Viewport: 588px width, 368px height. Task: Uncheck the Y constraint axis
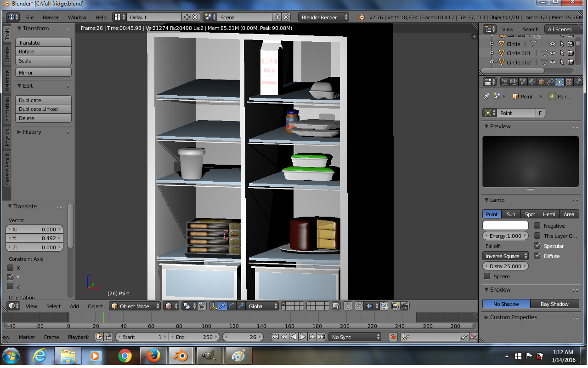10,277
